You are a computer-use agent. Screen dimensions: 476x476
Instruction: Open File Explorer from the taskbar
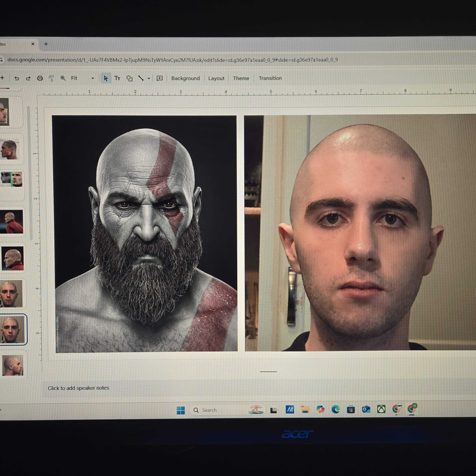(x=305, y=409)
